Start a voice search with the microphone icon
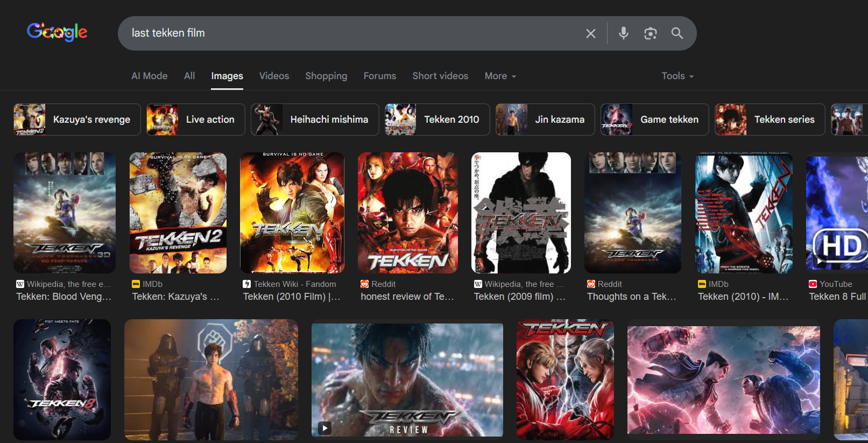 coord(623,33)
